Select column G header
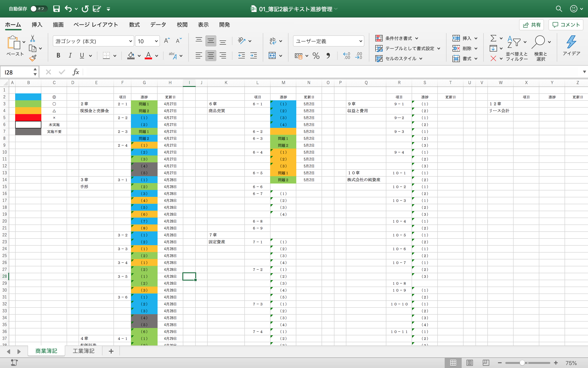 pyautogui.click(x=144, y=83)
